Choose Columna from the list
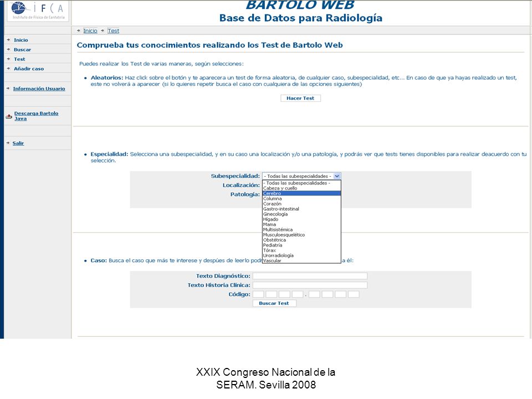This screenshot has width=532, height=399. pyautogui.click(x=301, y=198)
